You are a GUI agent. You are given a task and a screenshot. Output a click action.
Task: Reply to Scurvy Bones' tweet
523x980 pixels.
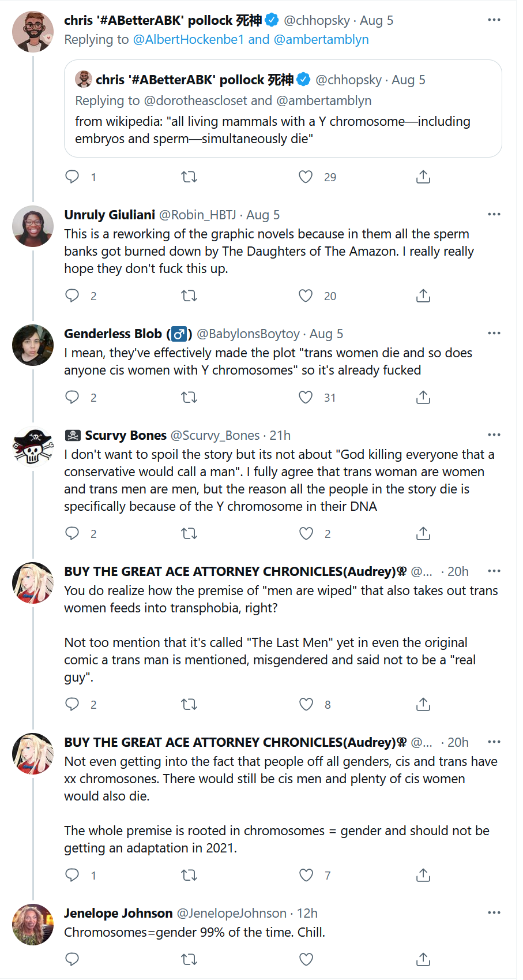(72, 533)
